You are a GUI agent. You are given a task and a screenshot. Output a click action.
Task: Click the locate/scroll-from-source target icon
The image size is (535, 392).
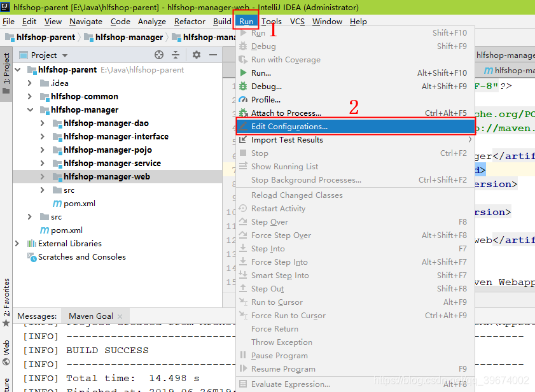point(159,55)
